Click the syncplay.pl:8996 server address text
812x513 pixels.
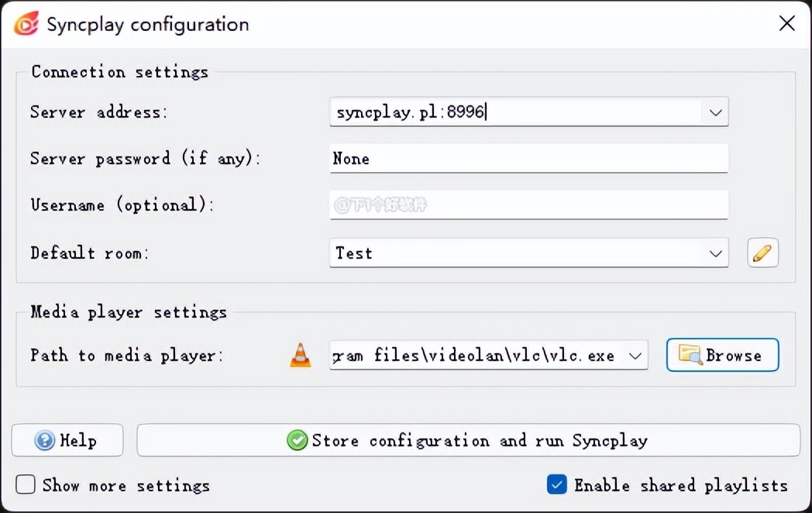[x=411, y=112]
